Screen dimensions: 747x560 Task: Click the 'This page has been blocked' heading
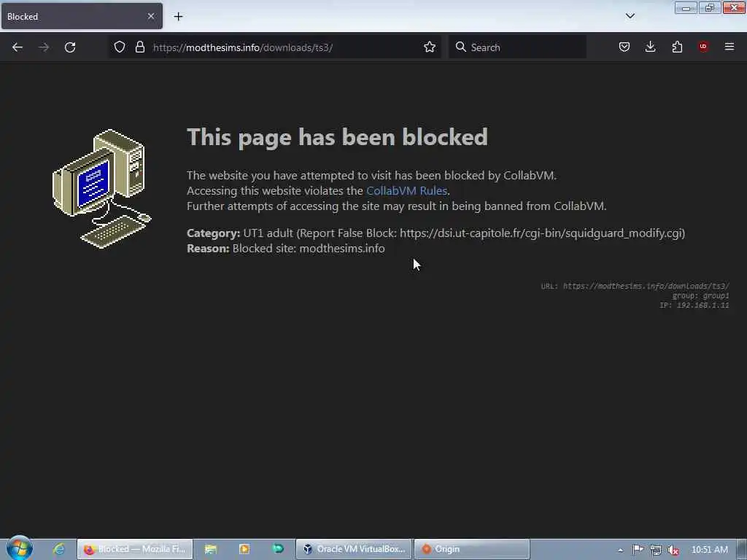(x=337, y=137)
